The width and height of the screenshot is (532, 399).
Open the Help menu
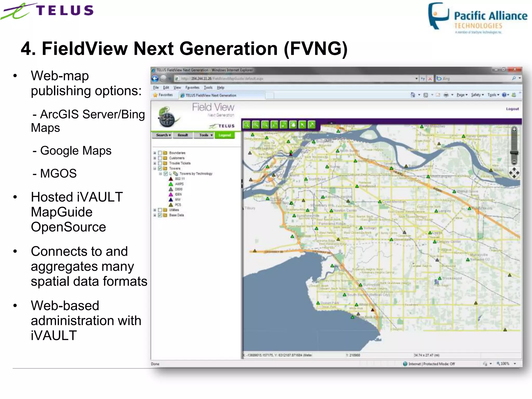[x=221, y=88]
